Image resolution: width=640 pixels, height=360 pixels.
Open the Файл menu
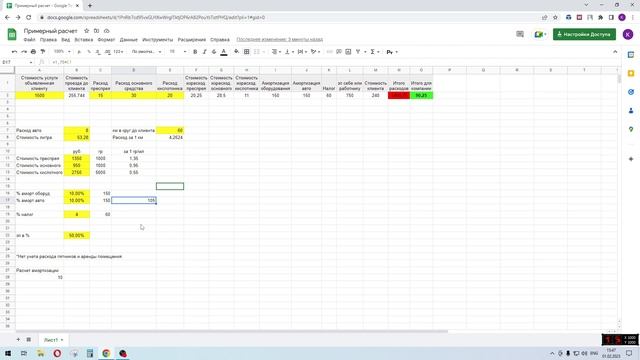tap(29, 40)
